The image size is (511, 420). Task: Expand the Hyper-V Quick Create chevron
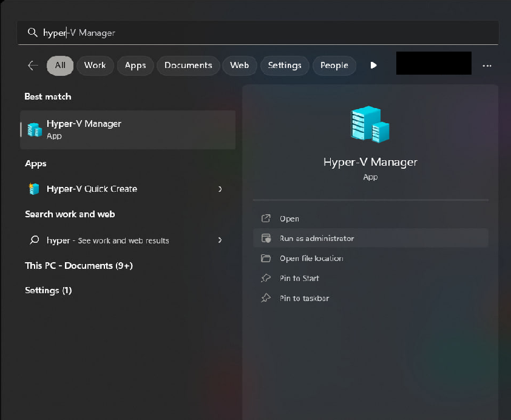220,189
